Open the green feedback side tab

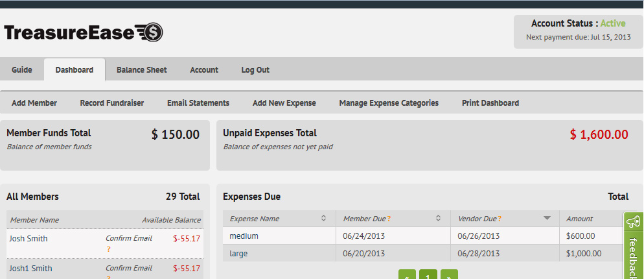point(634,247)
